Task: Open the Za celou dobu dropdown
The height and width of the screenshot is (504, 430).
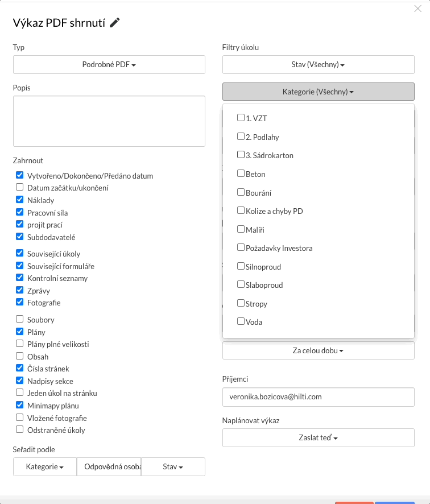Action: pyautogui.click(x=318, y=350)
